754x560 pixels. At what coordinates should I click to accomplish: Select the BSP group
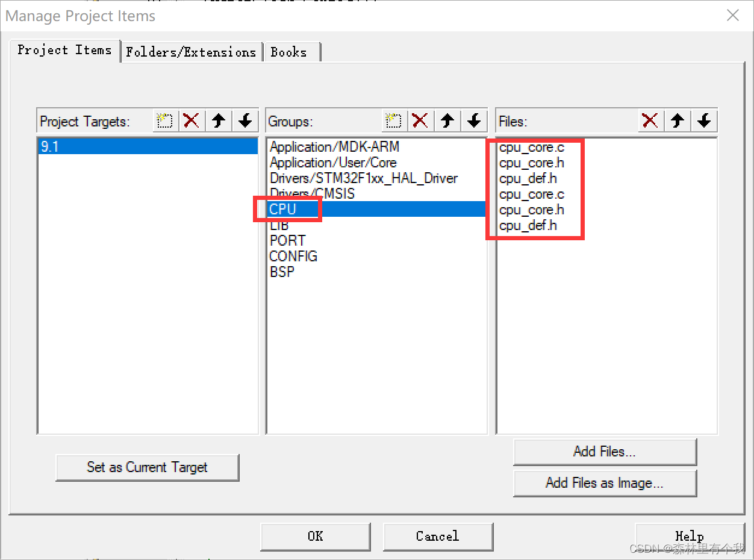tap(376, 272)
